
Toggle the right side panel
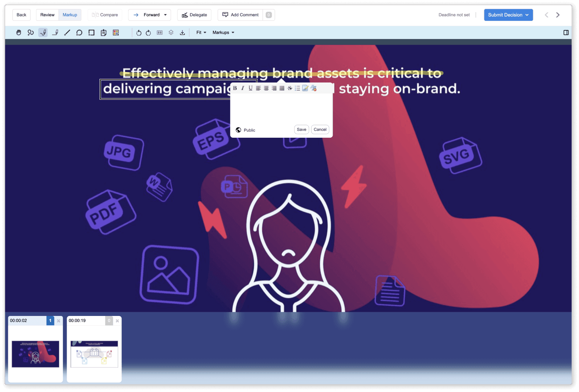tap(566, 33)
